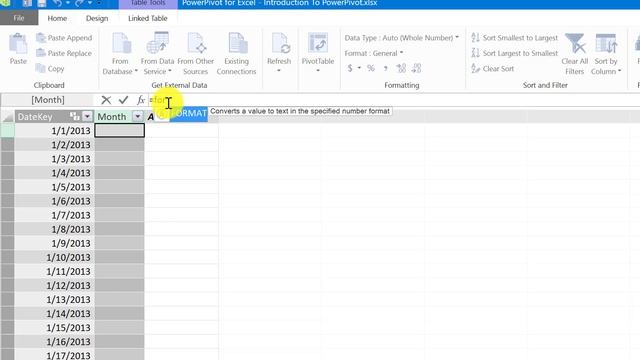The height and width of the screenshot is (360, 640).
Task: Click the Undo icon in title bar
Action: point(57,3)
